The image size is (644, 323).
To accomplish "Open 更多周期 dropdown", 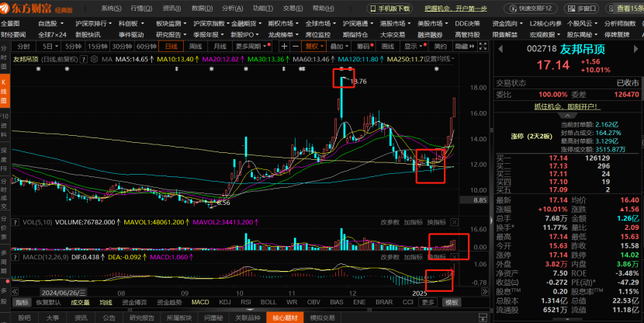I will pyautogui.click(x=251, y=47).
